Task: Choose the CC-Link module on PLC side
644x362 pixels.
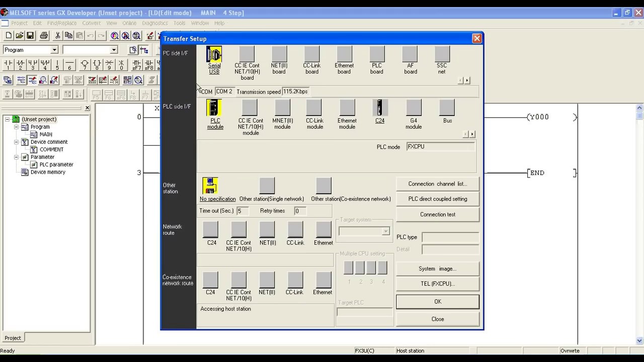Action: pyautogui.click(x=314, y=108)
